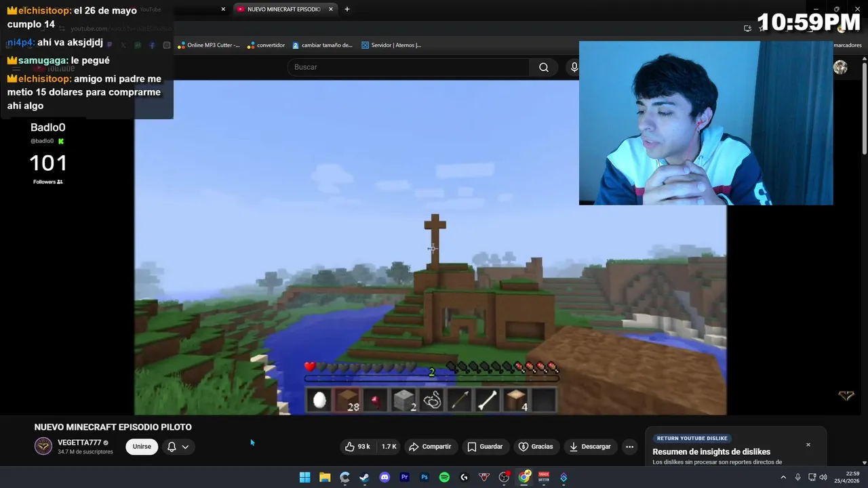The image size is (868, 488).
Task: Open OBS Studio from the taskbar
Action: tap(504, 477)
